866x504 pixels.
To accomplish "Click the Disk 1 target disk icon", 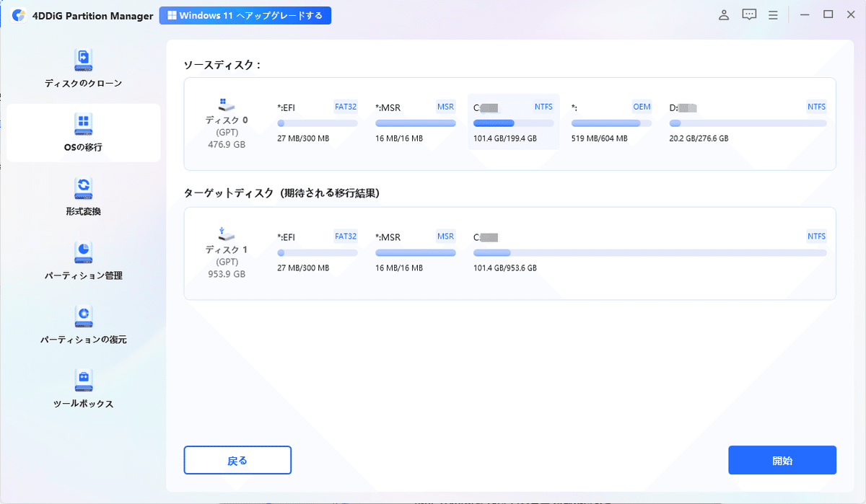I will pyautogui.click(x=226, y=234).
